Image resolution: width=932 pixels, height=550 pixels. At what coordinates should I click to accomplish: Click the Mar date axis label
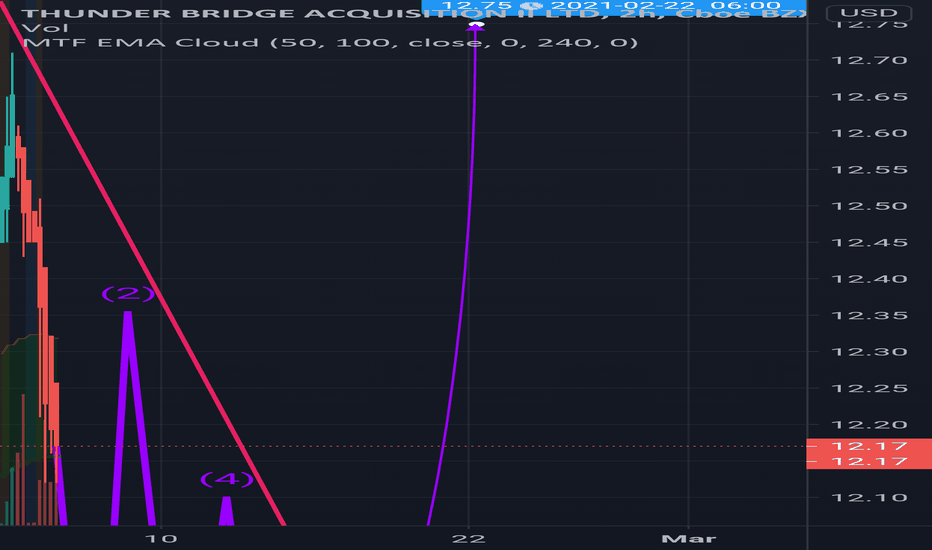[688, 539]
